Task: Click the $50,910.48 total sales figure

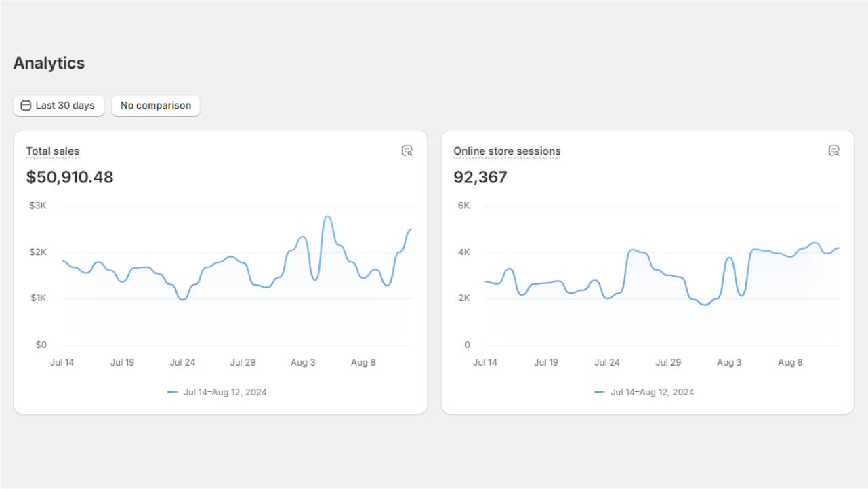Action: (70, 178)
